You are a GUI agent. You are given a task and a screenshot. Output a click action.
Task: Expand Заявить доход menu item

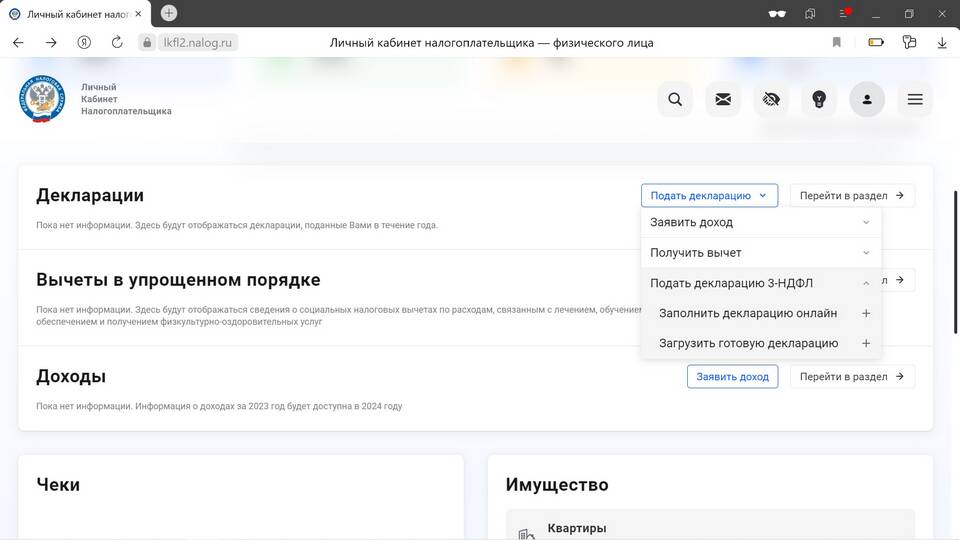[x=761, y=222]
